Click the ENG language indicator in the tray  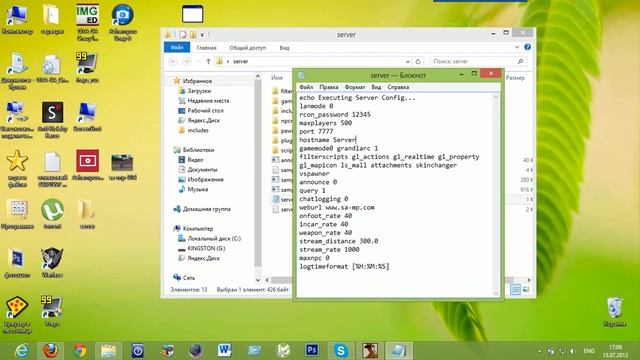589,351
